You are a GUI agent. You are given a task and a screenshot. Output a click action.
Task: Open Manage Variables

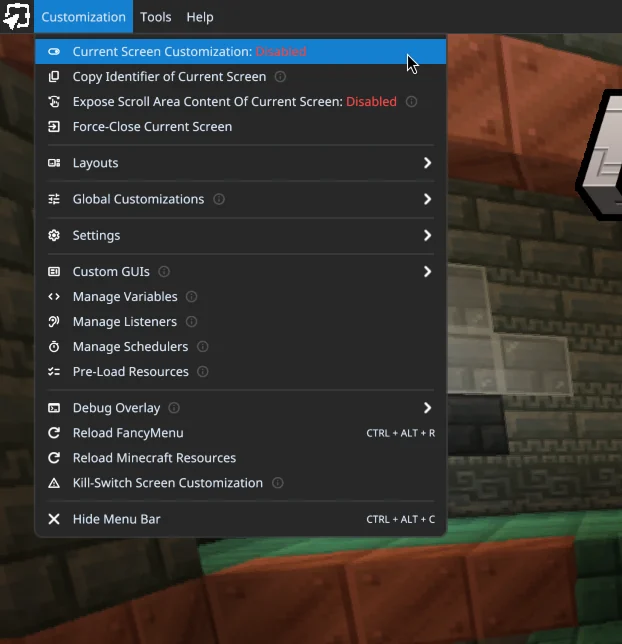(241, 297)
